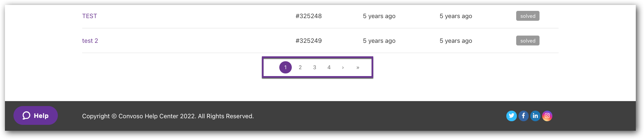Select page 4 in pagination

[329, 68]
